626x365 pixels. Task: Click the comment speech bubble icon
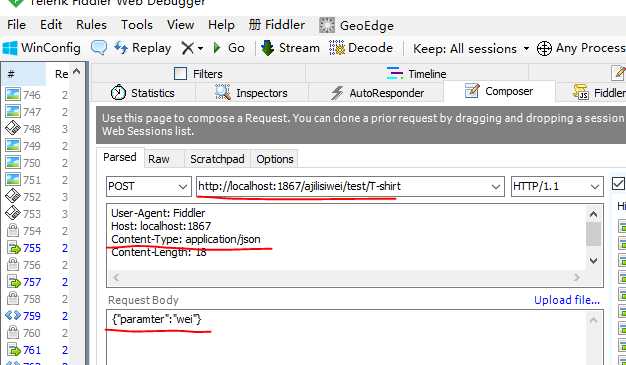[99, 48]
